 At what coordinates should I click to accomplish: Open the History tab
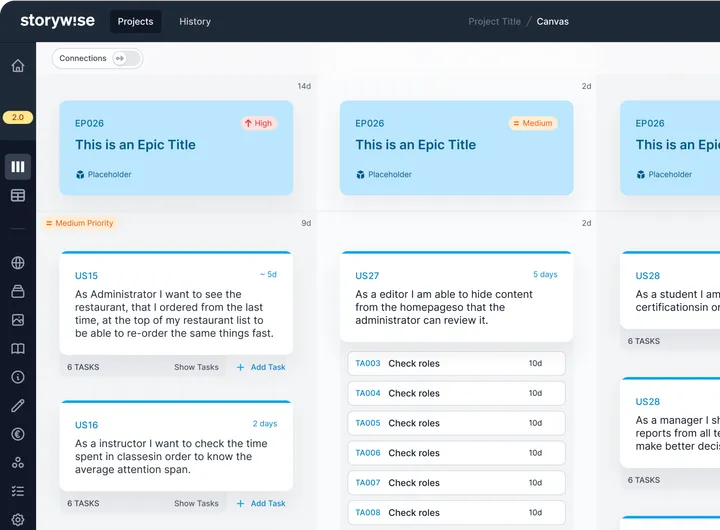tap(195, 21)
